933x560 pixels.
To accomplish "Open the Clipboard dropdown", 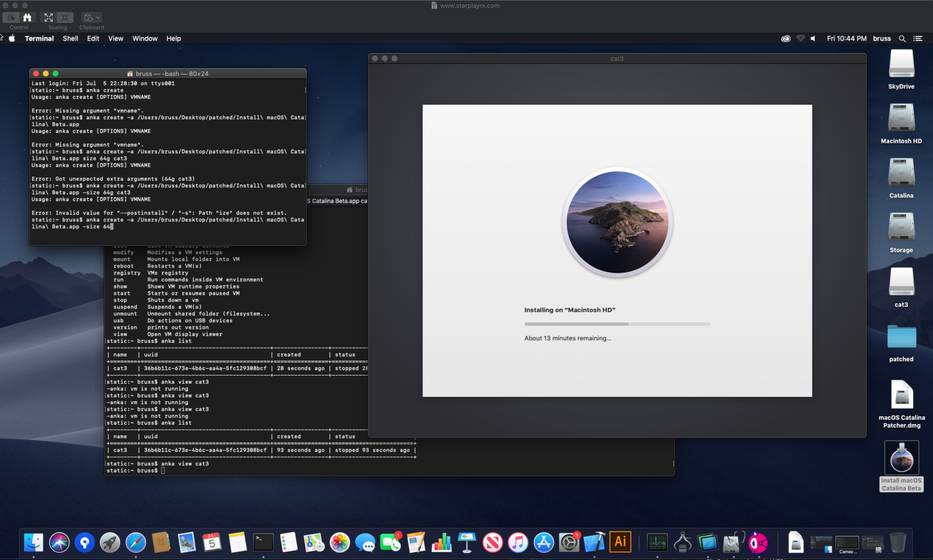I will click(x=92, y=17).
